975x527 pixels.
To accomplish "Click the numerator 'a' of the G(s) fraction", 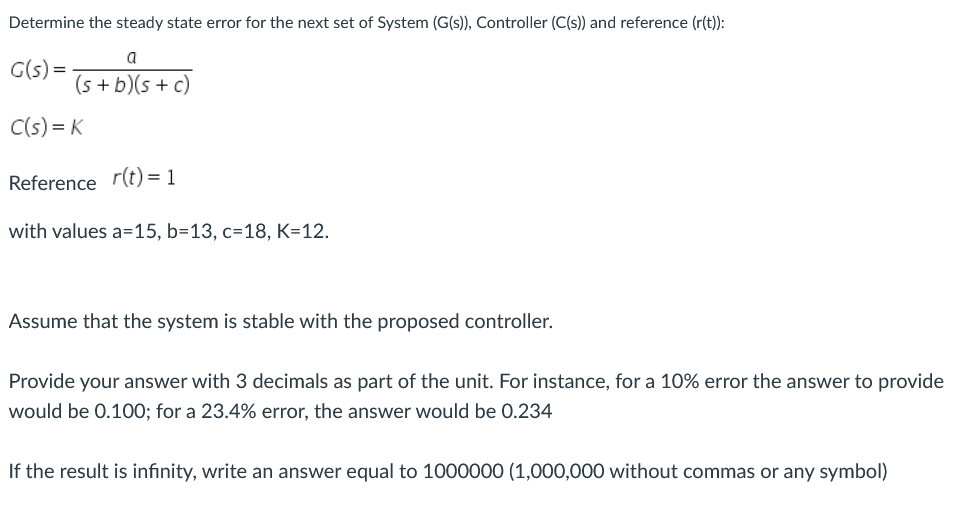I will 131,58.
